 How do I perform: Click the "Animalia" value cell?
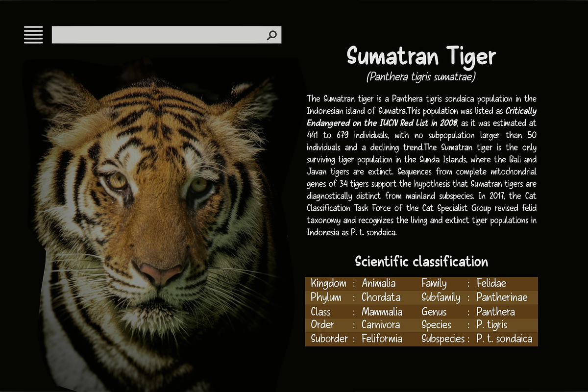[x=378, y=283]
